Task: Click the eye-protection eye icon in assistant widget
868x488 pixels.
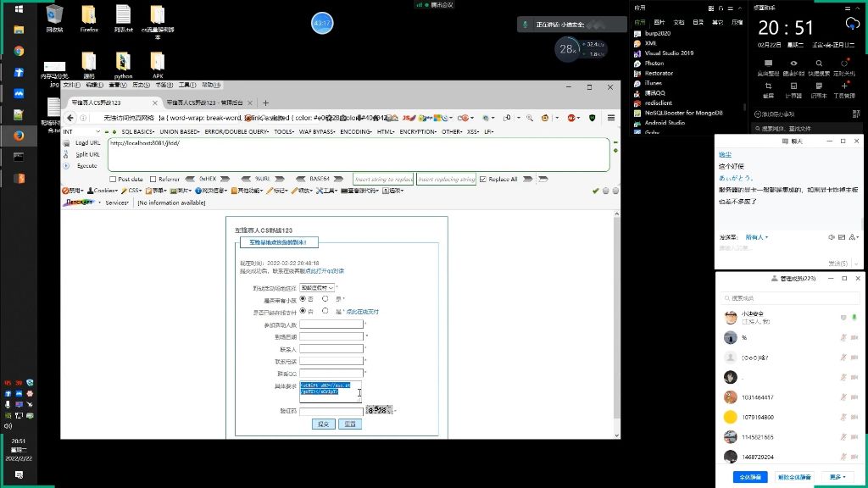Action: coord(793,64)
